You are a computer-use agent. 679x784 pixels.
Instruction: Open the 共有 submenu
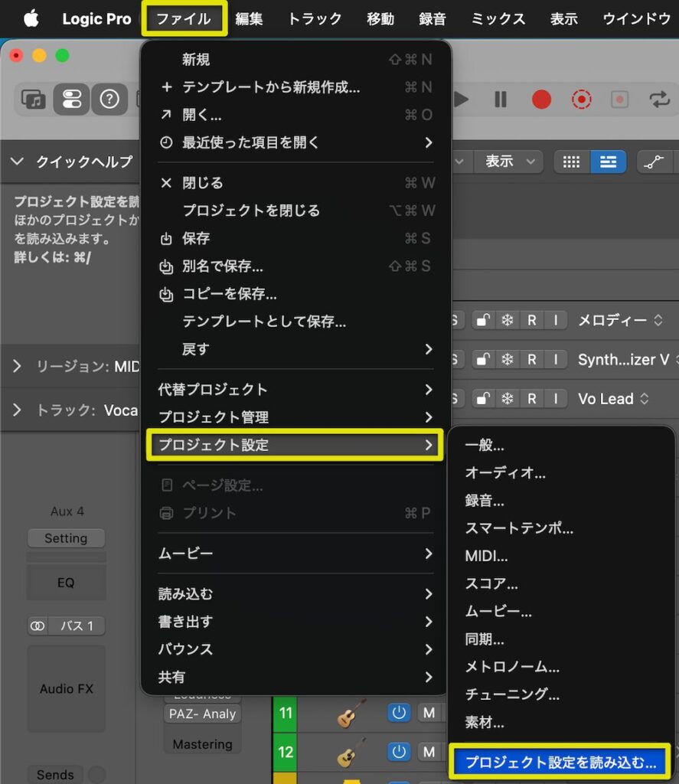[295, 677]
